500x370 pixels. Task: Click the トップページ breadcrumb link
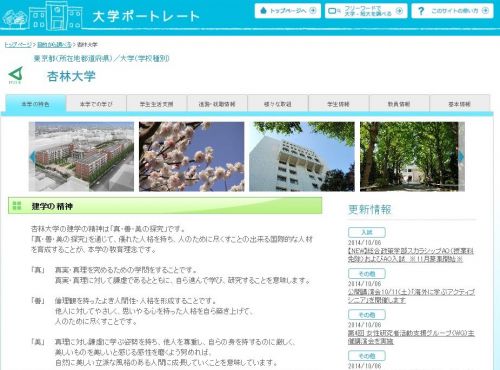click(x=18, y=44)
